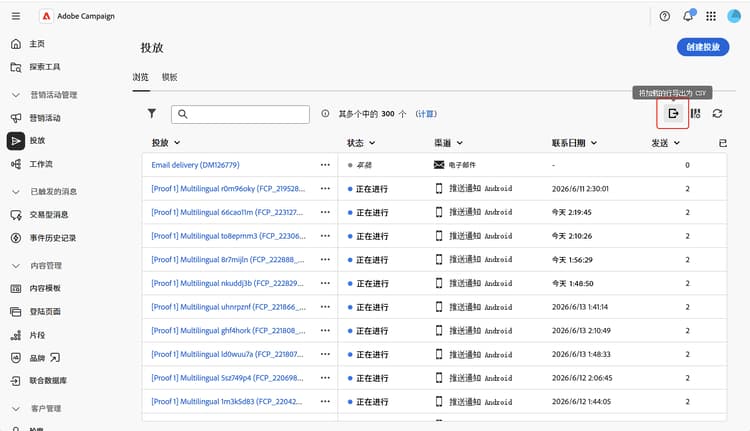Click the last truncated column header
Viewport: 750px width, 431px height.
(x=723, y=143)
